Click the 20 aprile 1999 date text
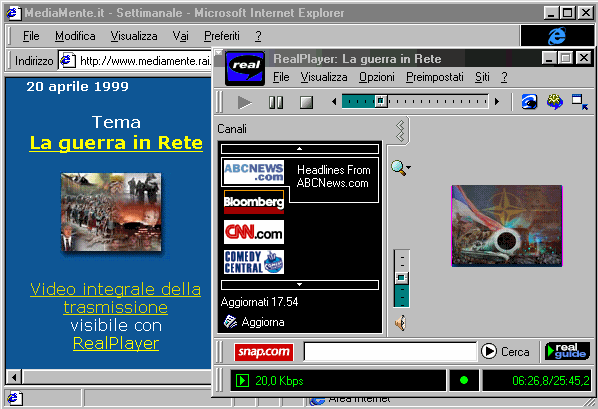The width and height of the screenshot is (598, 409). (x=77, y=87)
